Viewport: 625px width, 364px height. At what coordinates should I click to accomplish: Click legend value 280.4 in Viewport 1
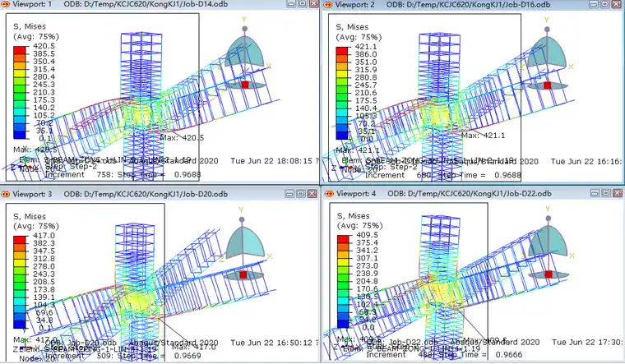coord(44,77)
